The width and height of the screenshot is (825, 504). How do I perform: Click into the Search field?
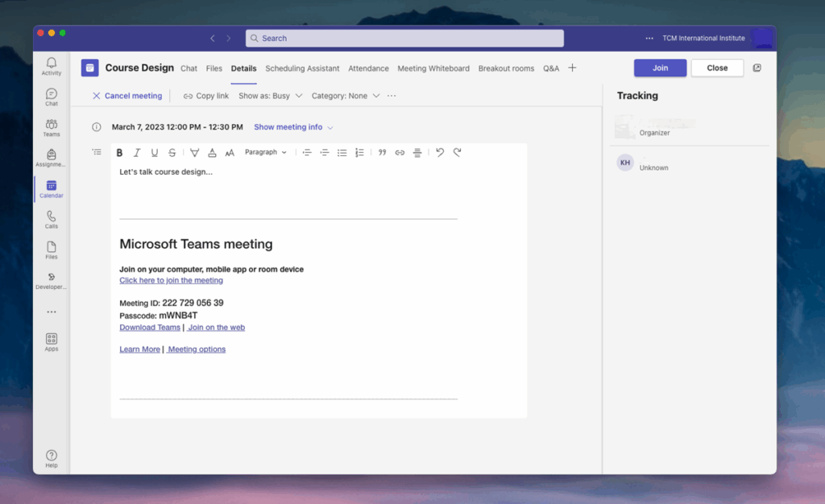tap(404, 38)
